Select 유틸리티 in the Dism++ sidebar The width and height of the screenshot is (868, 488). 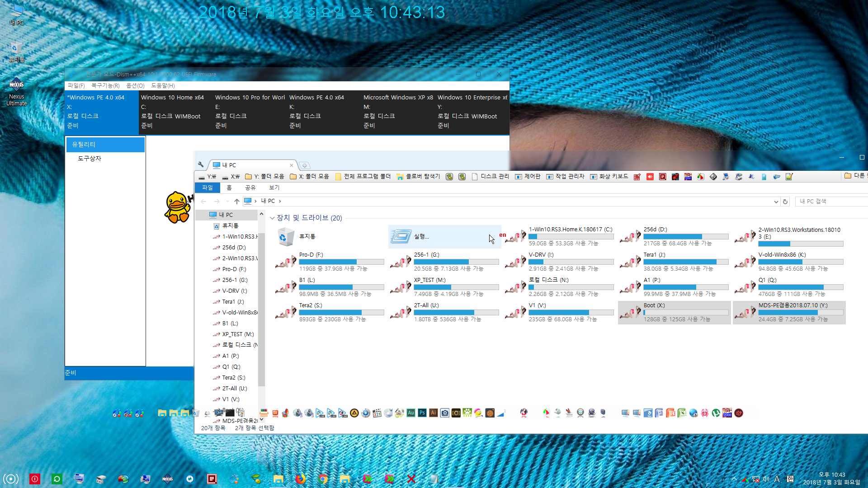pyautogui.click(x=105, y=145)
